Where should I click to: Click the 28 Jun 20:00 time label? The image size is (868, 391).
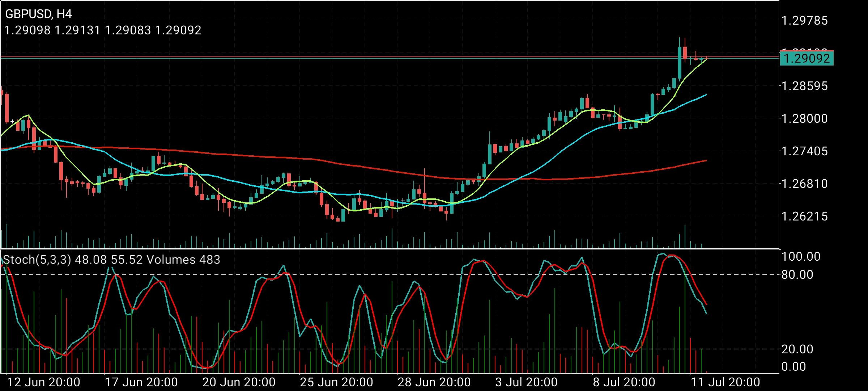[x=434, y=382]
